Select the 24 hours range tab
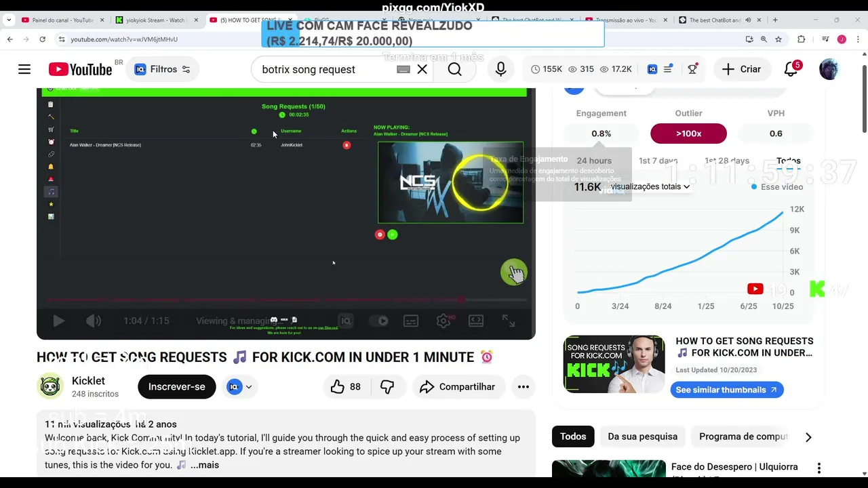This screenshot has width=868, height=488. 594,161
